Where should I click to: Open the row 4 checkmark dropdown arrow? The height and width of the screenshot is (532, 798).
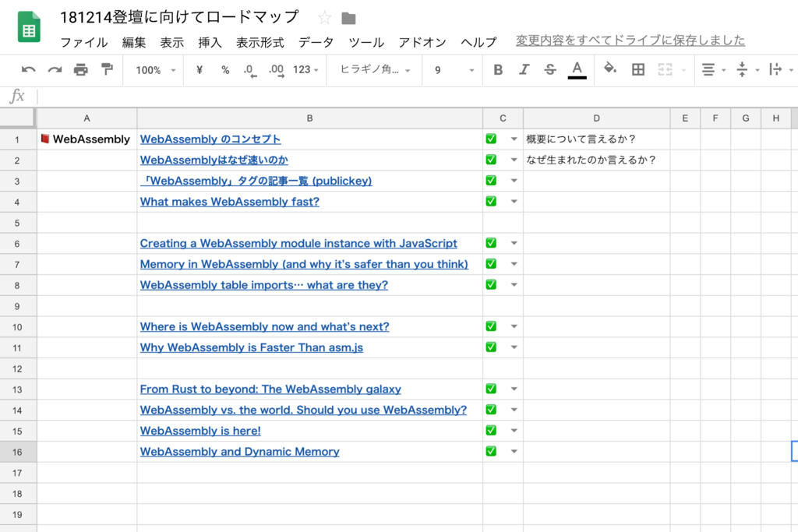click(514, 202)
